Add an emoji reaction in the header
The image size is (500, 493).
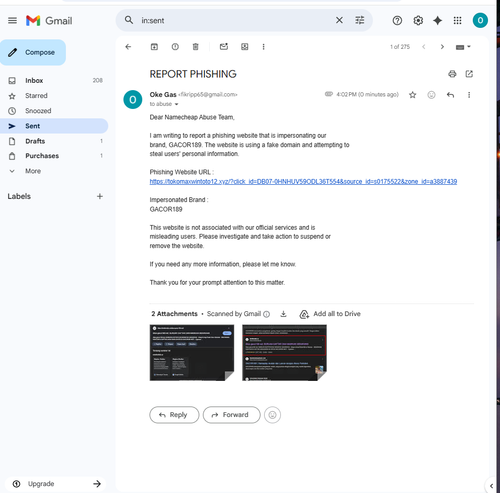point(431,95)
